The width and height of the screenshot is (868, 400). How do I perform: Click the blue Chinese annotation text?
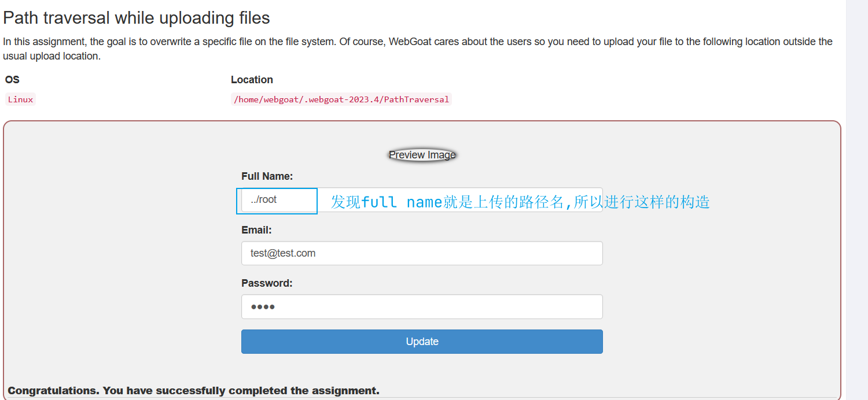pyautogui.click(x=520, y=202)
